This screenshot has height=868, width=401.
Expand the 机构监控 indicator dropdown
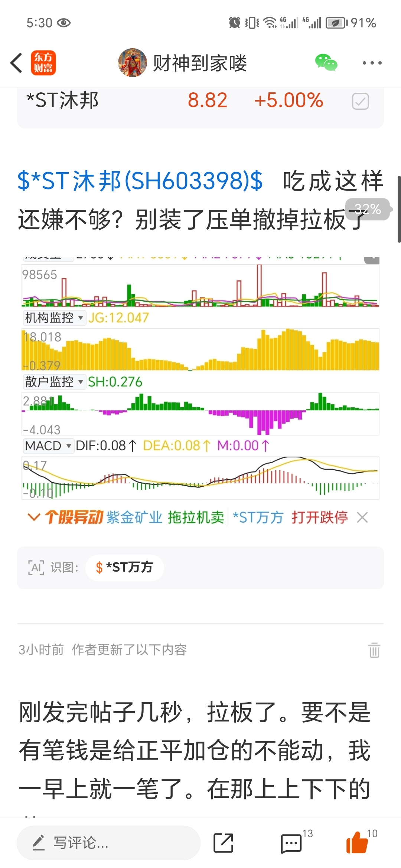54,318
